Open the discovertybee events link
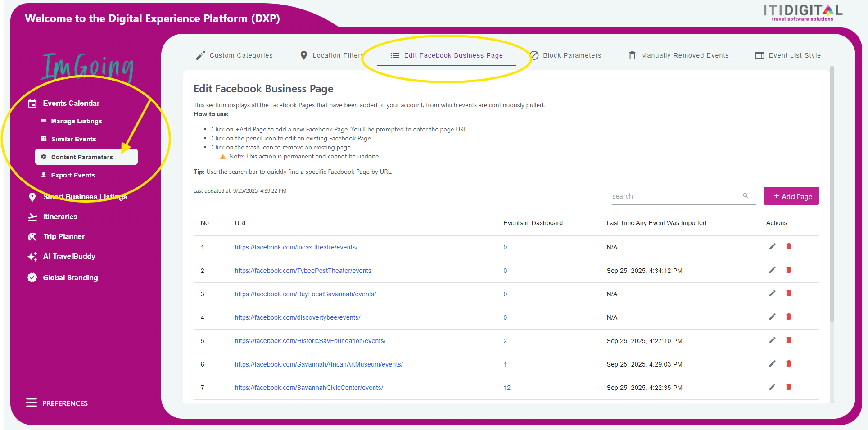Image resolution: width=868 pixels, height=430 pixels. tap(298, 317)
